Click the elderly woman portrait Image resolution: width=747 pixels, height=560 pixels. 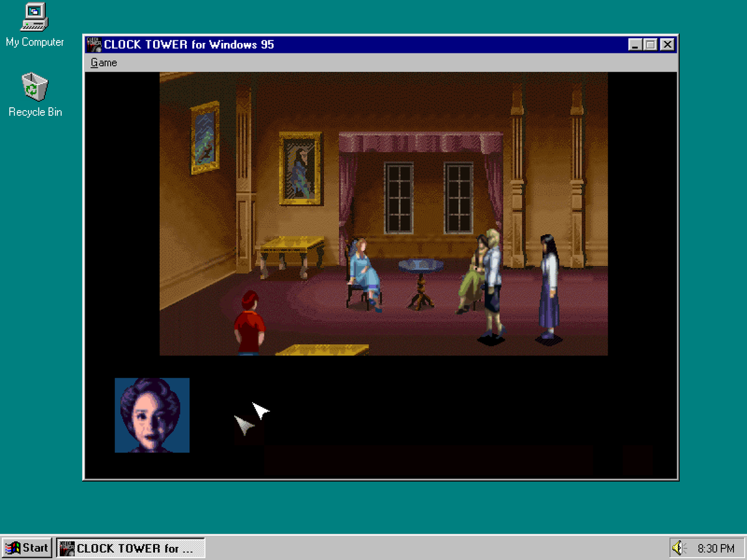point(152,415)
